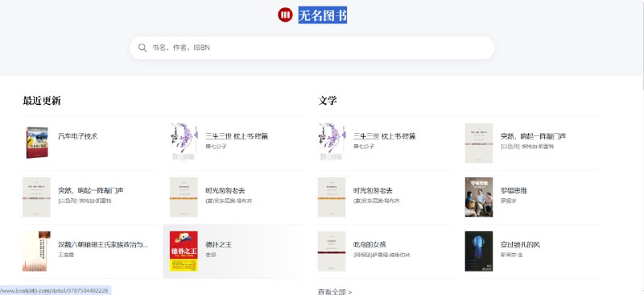The height and width of the screenshot is (295, 644).
Task: Click the magnifier icon in search bar
Action: click(142, 48)
